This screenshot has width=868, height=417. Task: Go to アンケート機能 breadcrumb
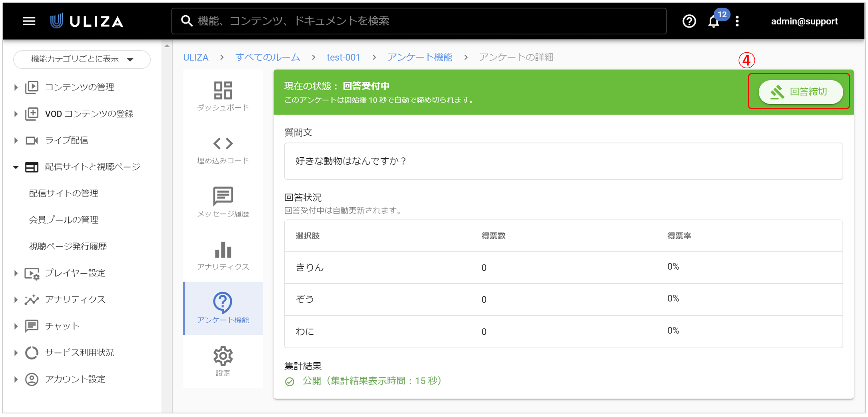[x=420, y=58]
